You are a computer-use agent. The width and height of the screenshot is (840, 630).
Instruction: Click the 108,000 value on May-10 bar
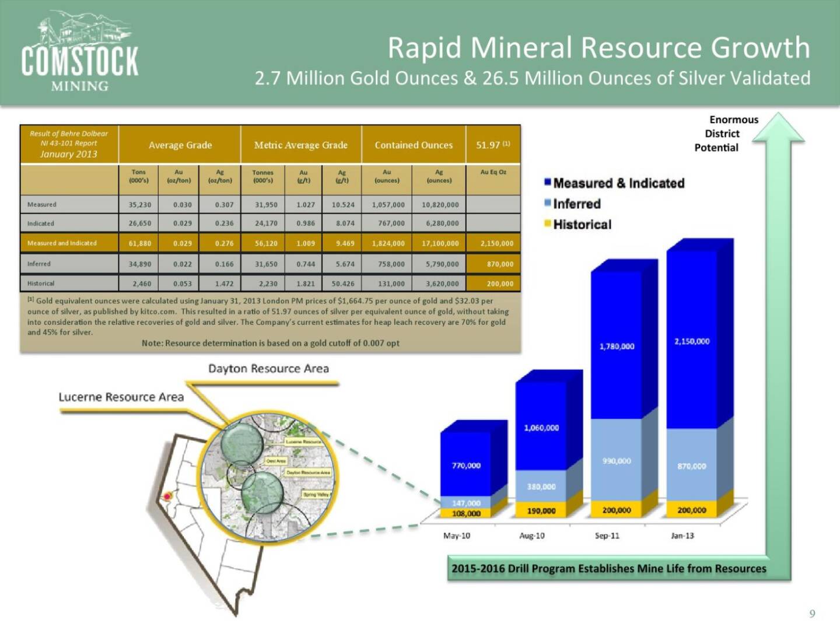466,513
